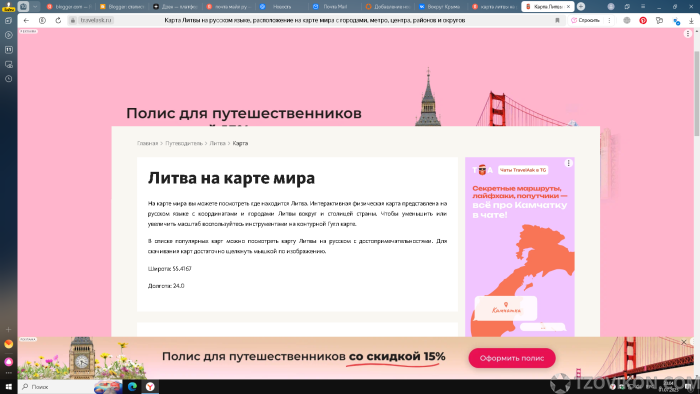This screenshot has height=394, width=700.
Task: Bookmark this page with the bookmark icon
Action: (x=557, y=21)
